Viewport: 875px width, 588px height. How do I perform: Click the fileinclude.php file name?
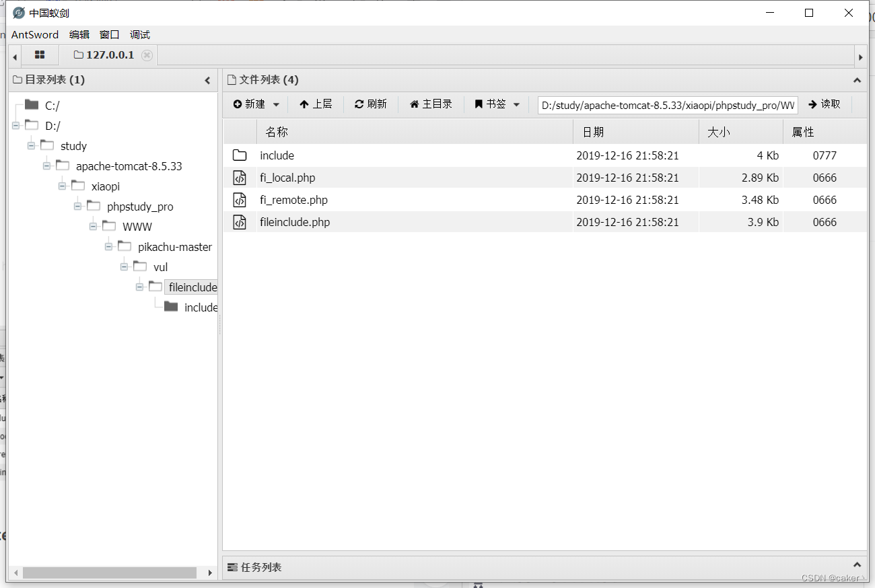coord(295,222)
